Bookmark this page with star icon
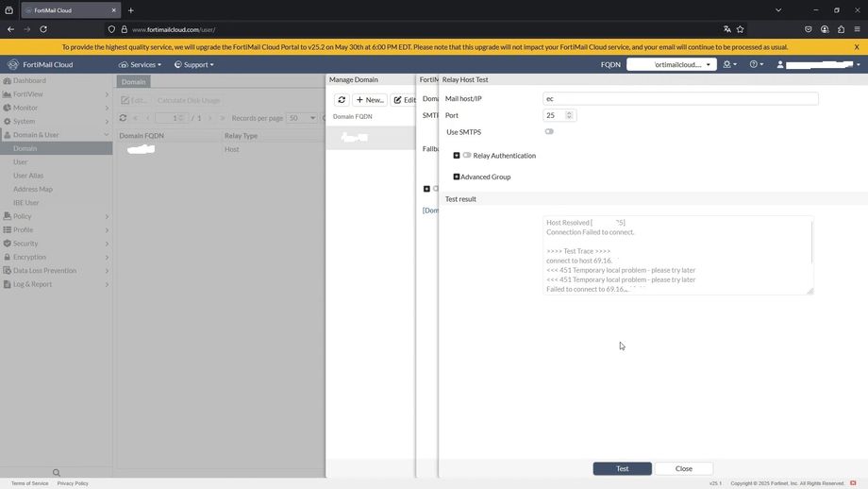 [740, 29]
